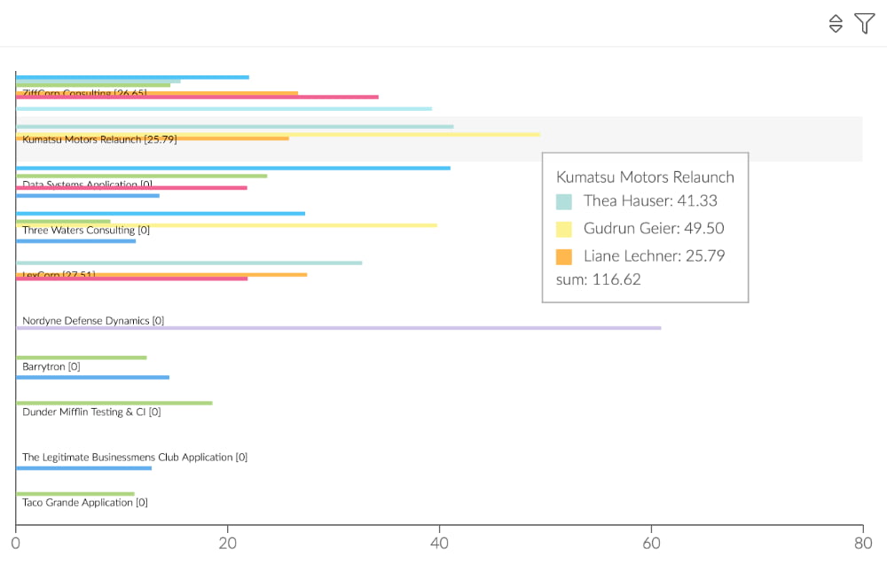The height and width of the screenshot is (588, 887).
Task: Click the green Dunder Mifflin Testing bar
Action: (114, 404)
